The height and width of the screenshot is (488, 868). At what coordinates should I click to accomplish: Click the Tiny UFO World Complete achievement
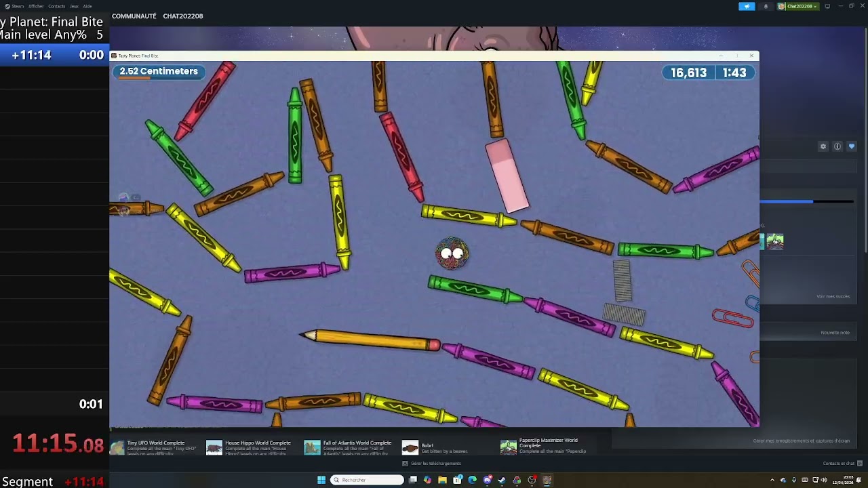[x=155, y=447]
